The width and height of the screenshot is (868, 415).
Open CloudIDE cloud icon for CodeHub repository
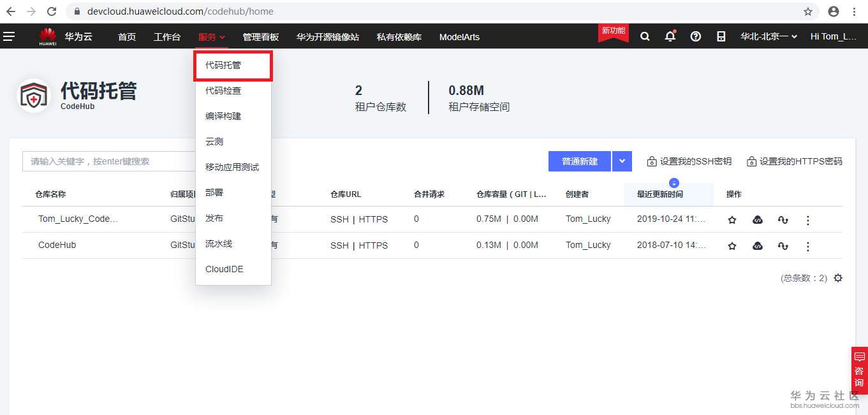pyautogui.click(x=757, y=245)
